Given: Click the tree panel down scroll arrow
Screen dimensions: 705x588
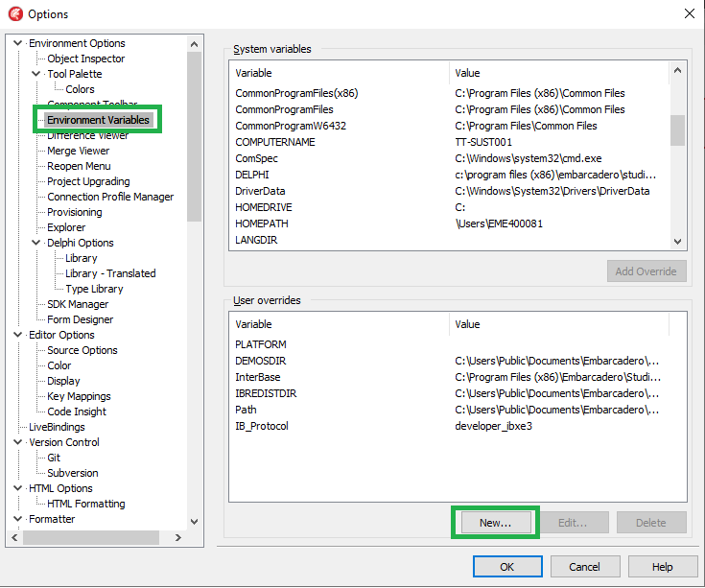Looking at the screenshot, I should click(194, 522).
